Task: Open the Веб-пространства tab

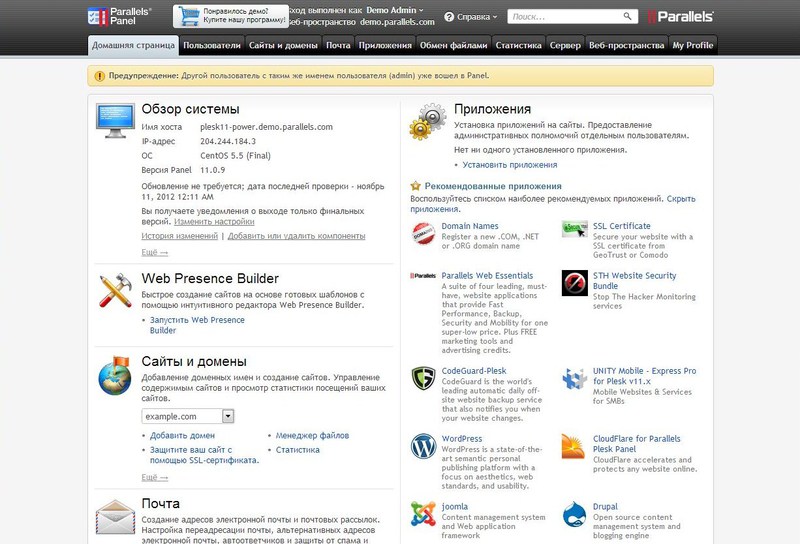Action: (627, 45)
